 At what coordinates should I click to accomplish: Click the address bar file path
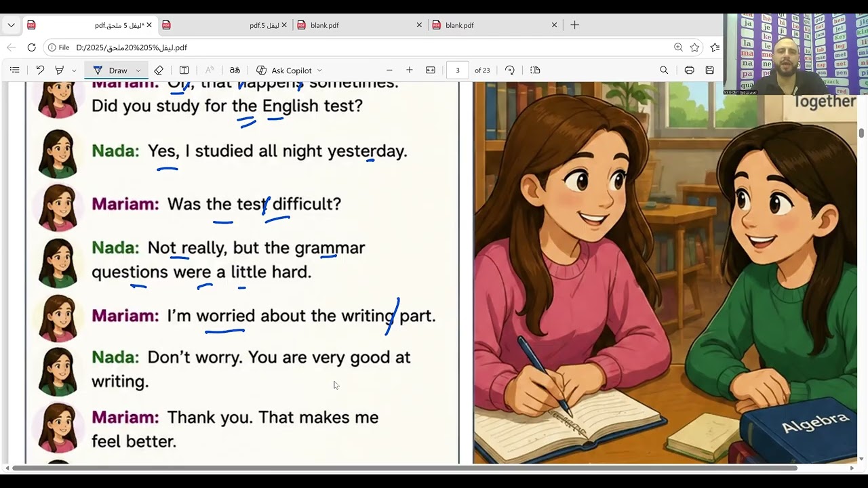click(132, 47)
